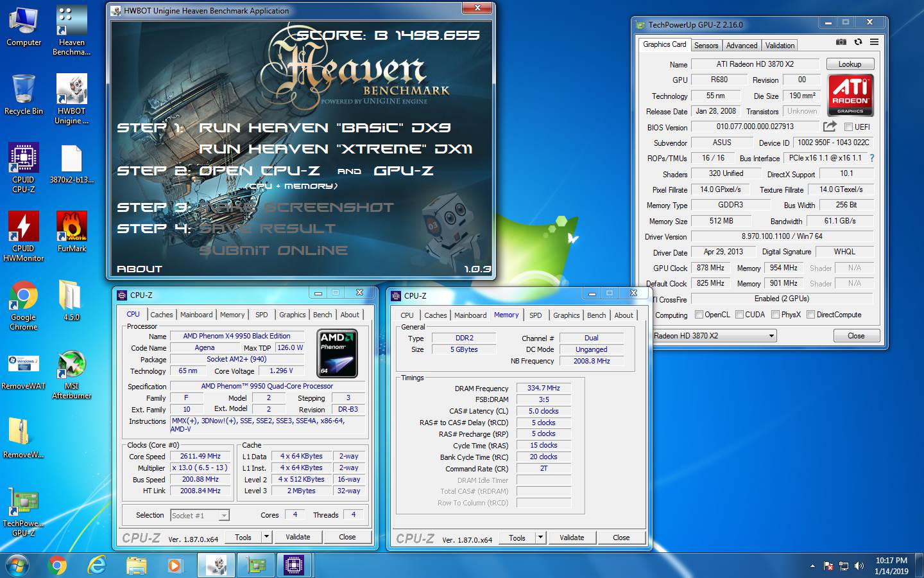Open Internet Explorer from the taskbar
This screenshot has width=924, height=578.
pyautogui.click(x=97, y=566)
